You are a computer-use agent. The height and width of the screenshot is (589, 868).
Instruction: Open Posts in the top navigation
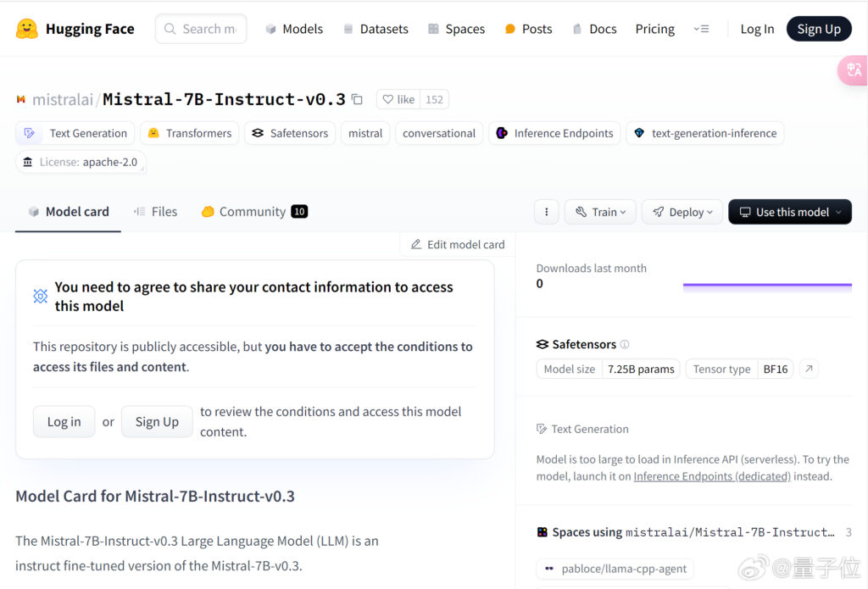528,29
